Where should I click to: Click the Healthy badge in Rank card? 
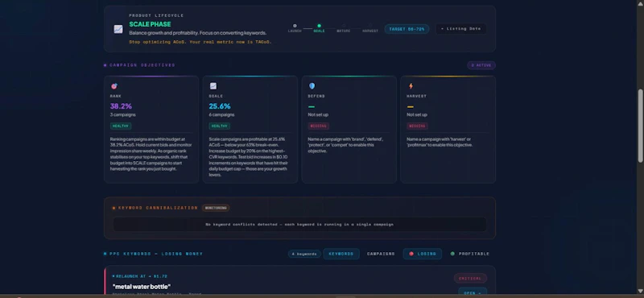click(121, 126)
